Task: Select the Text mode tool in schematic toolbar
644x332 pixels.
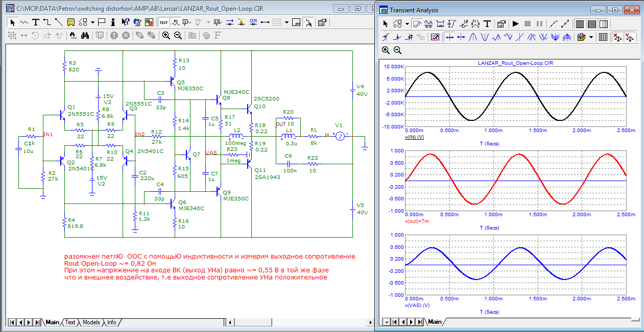Action: click(36, 22)
